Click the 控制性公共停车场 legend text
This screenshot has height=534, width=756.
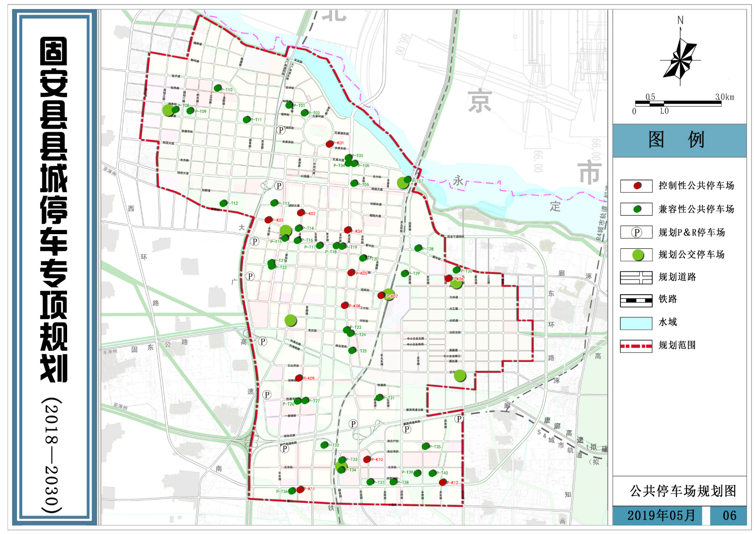tap(696, 186)
